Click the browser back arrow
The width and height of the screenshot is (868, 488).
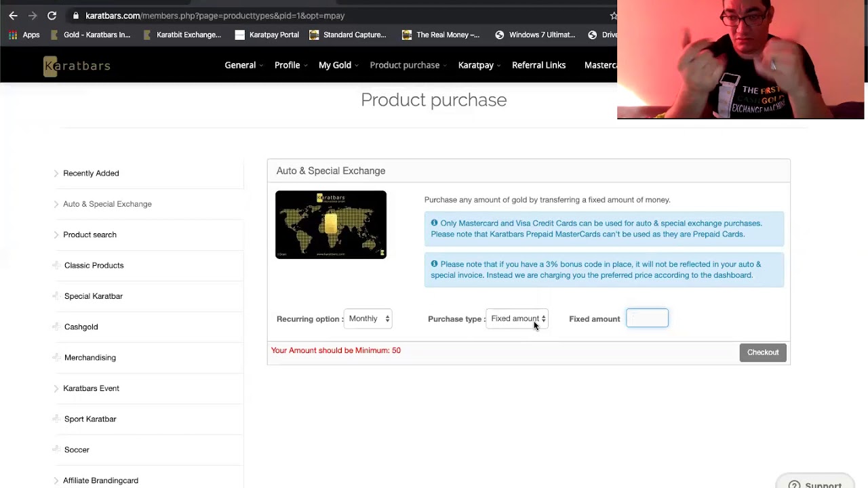click(x=13, y=16)
